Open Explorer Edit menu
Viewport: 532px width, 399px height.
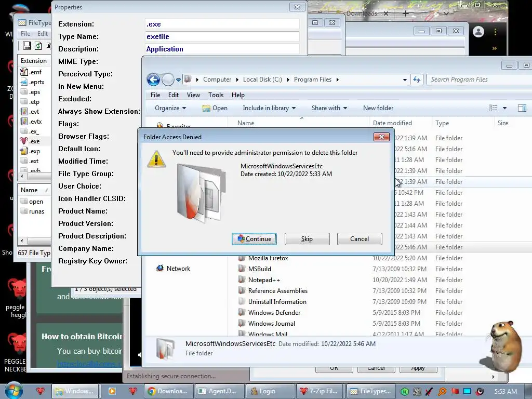174,95
